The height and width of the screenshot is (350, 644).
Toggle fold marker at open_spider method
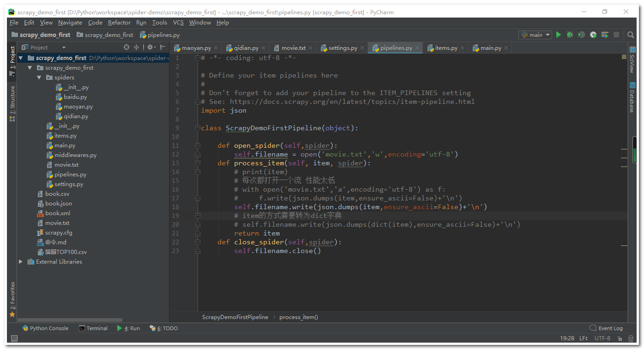198,145
